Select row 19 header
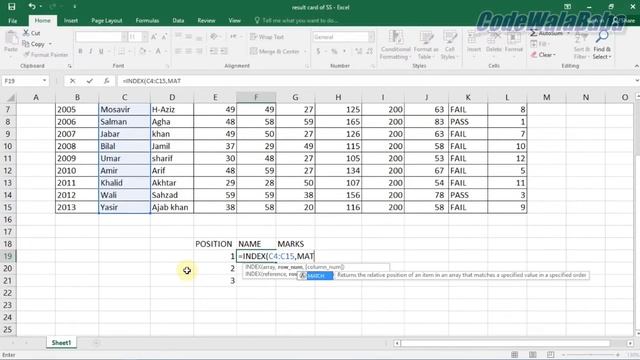 (x=7, y=256)
